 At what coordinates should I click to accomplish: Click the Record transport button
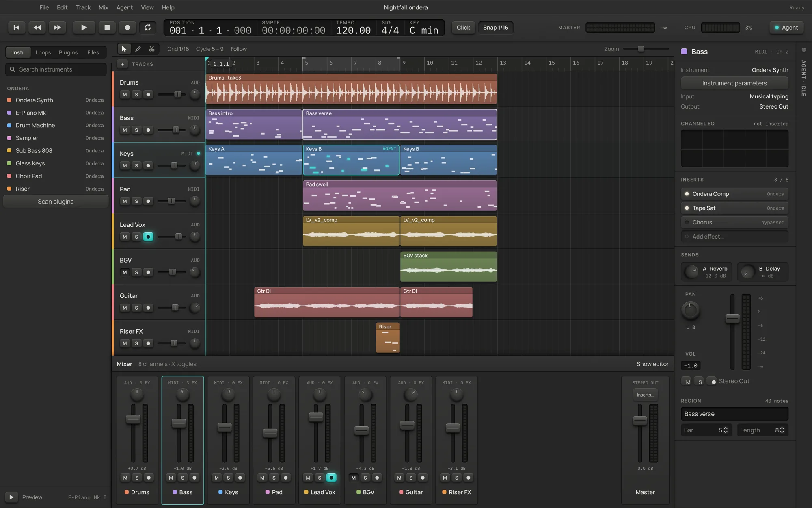[x=127, y=27]
